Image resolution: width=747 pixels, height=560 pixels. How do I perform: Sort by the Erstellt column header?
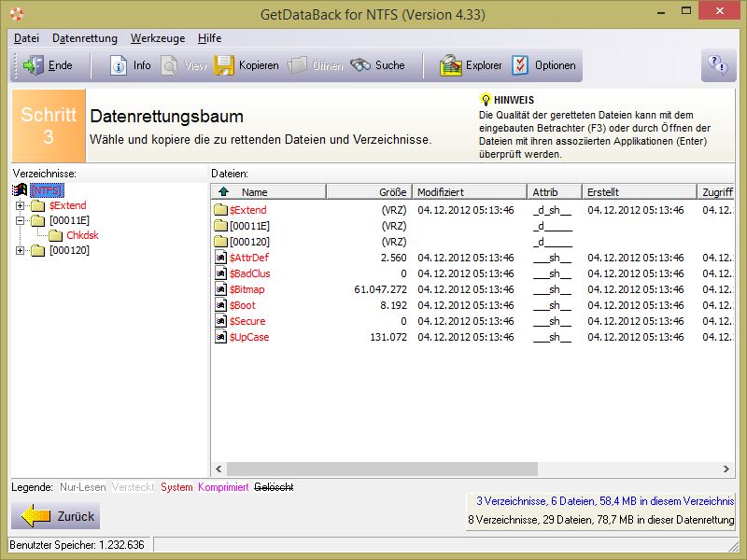pyautogui.click(x=640, y=192)
